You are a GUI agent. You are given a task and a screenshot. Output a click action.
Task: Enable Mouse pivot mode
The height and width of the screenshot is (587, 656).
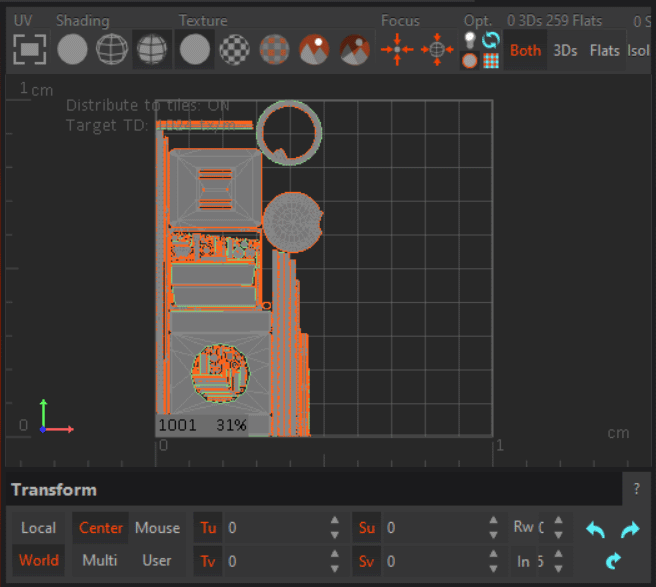point(157,528)
